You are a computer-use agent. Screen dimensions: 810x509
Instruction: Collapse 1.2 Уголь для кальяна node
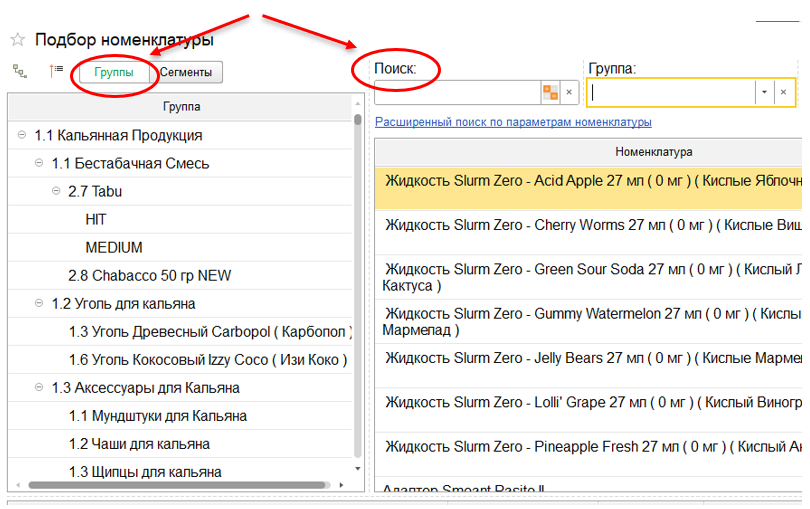point(40,303)
